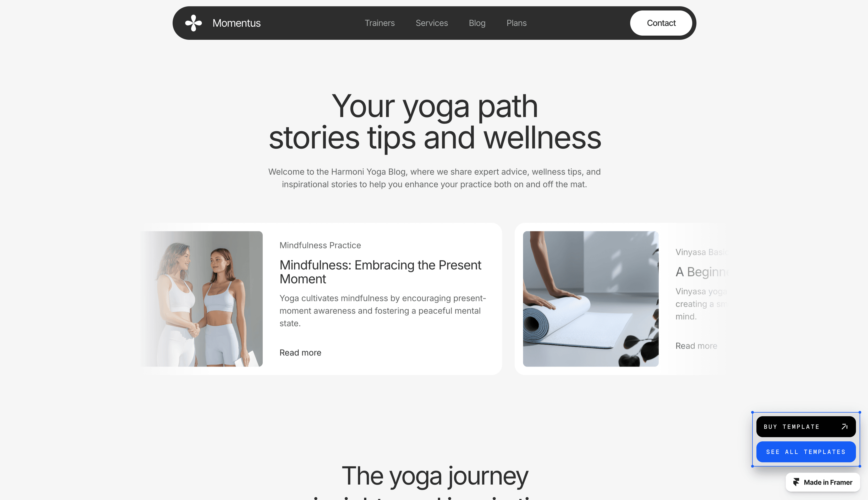Image resolution: width=868 pixels, height=500 pixels.
Task: Go to the Blog page
Action: click(477, 23)
